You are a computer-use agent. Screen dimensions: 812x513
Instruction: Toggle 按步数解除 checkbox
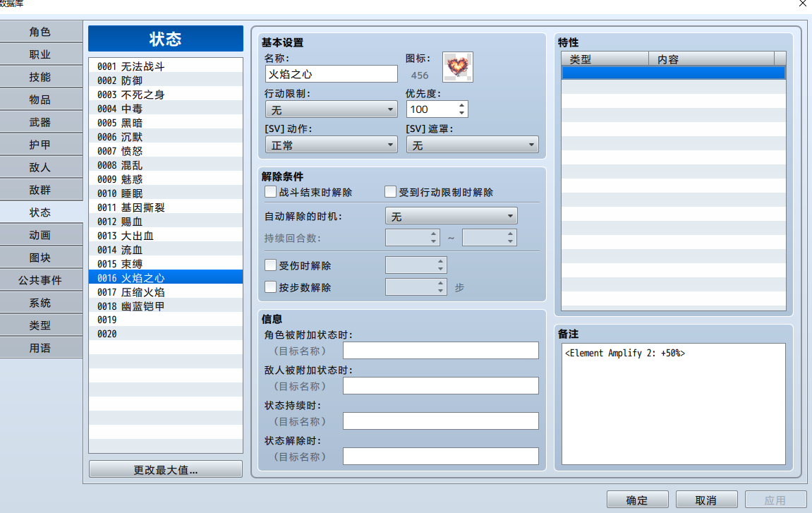click(270, 287)
